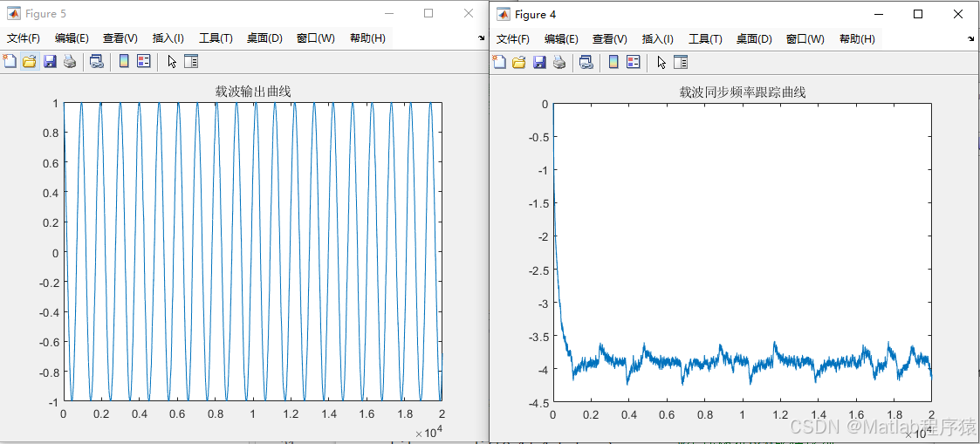Click the Figure 4 title bar text
Image resolution: width=980 pixels, height=444 pixels.
[x=536, y=14]
